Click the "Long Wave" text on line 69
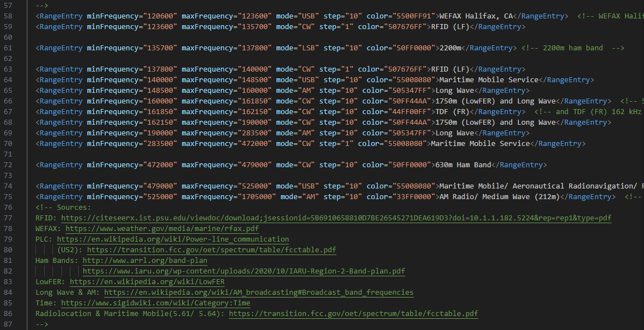This screenshot has height=330, width=644. (x=455, y=133)
